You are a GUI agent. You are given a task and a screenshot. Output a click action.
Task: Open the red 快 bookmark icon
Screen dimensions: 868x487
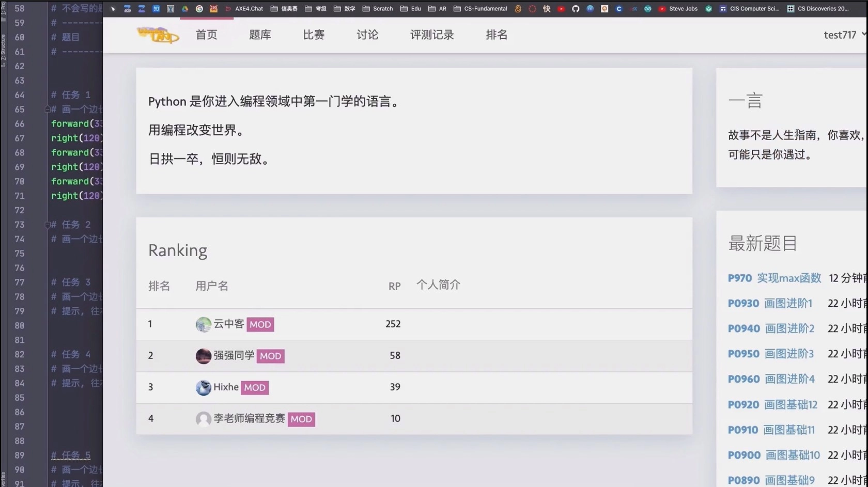click(x=546, y=9)
